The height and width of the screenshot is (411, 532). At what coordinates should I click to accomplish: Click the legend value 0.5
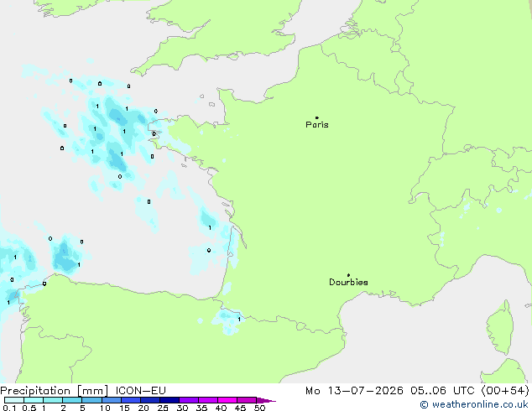tap(29, 408)
